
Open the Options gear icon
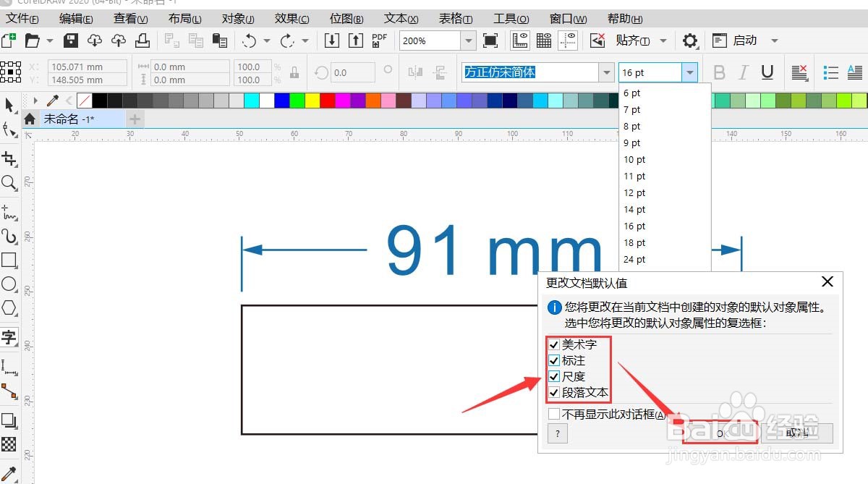click(690, 41)
